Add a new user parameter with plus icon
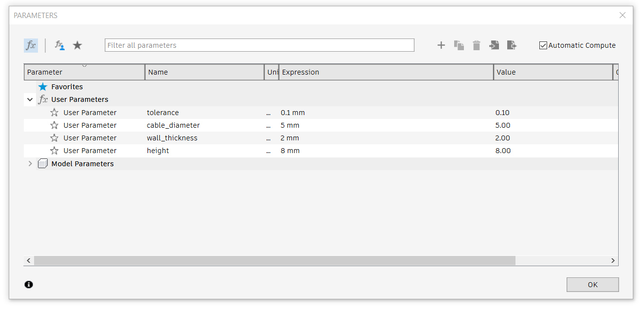This screenshot has width=644, height=311. 441,45
